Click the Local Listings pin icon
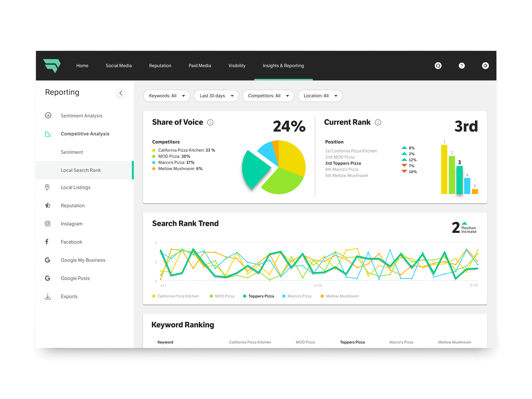 (47, 187)
